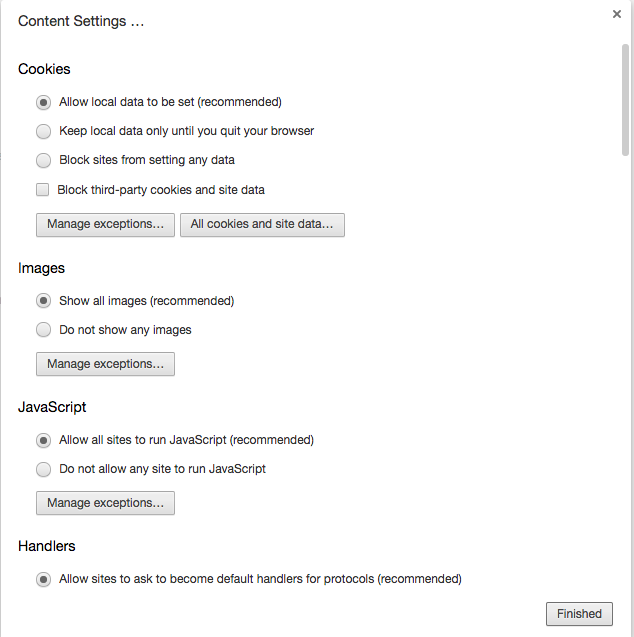
Task: Open Manage exceptions for Cookies
Action: tap(105, 225)
